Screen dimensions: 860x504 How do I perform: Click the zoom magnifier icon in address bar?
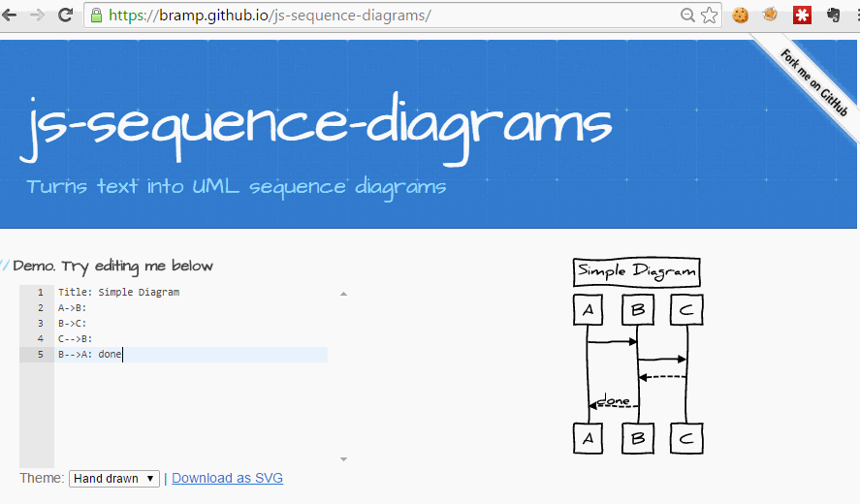click(687, 16)
